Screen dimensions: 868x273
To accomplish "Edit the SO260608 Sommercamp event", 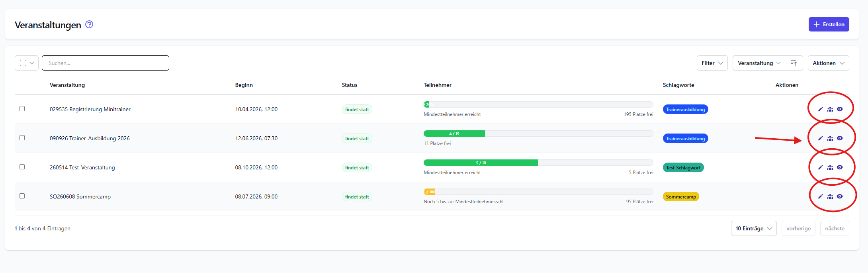I will (x=820, y=196).
